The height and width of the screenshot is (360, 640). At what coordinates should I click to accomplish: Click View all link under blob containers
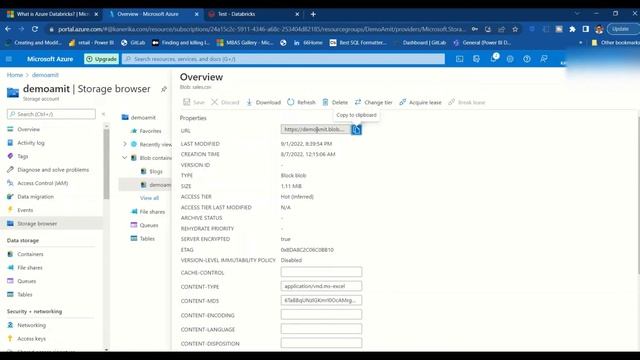tap(149, 198)
